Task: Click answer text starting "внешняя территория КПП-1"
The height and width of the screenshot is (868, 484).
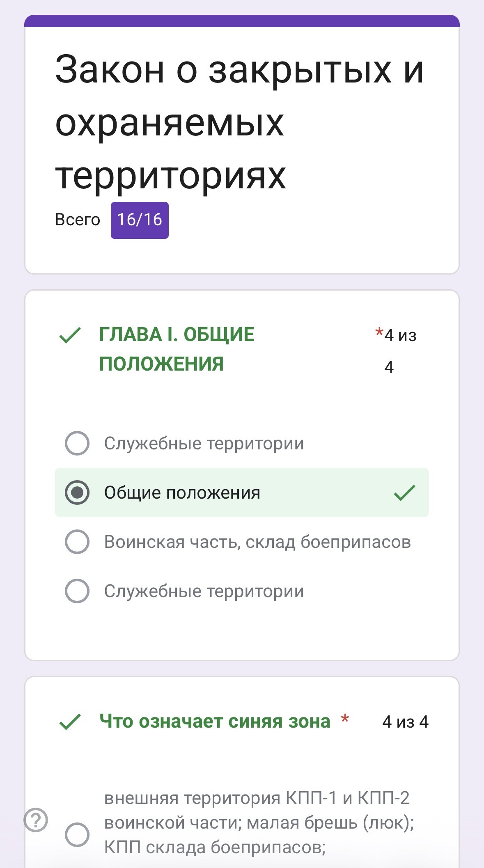Action: 259,822
